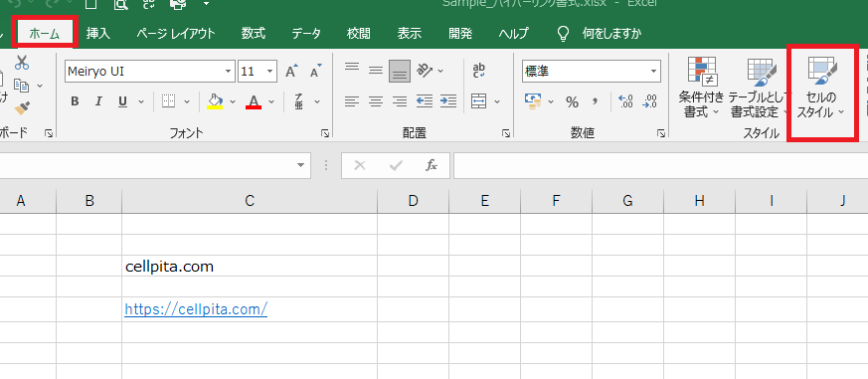The image size is (868, 379).
Task: Expand the Underline style dropdown arrow
Action: coord(141,101)
